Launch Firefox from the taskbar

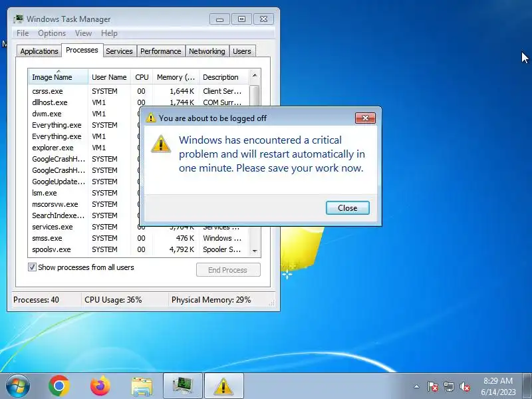click(x=100, y=386)
